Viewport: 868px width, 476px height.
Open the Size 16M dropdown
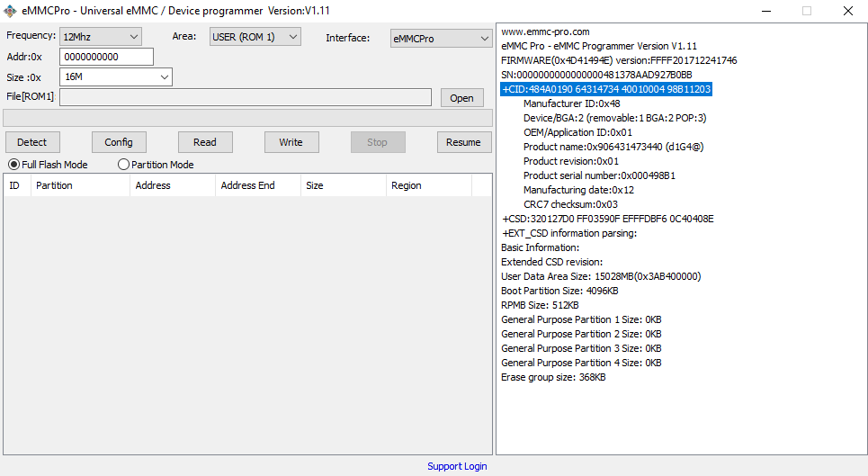pyautogui.click(x=116, y=77)
